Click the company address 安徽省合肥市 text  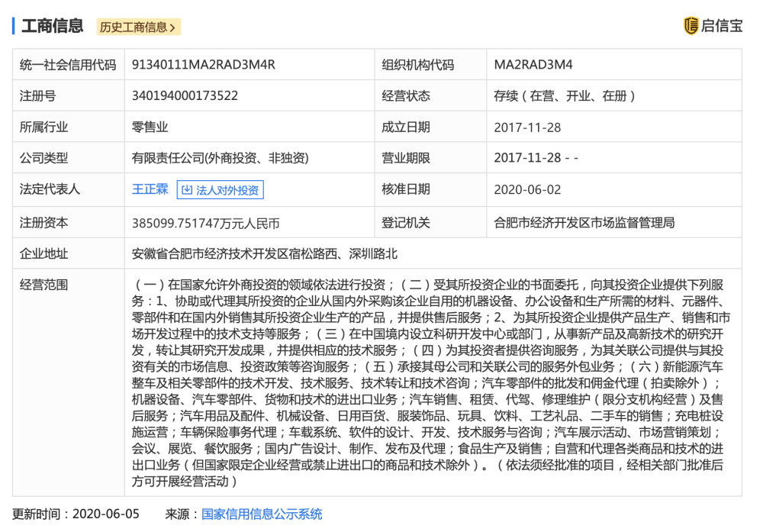pyautogui.click(x=265, y=253)
